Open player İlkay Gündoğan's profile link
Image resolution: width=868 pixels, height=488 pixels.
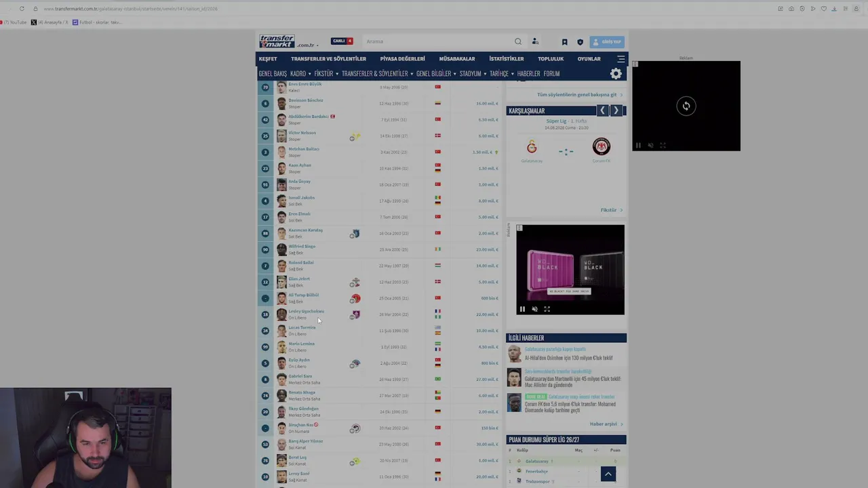point(304,409)
